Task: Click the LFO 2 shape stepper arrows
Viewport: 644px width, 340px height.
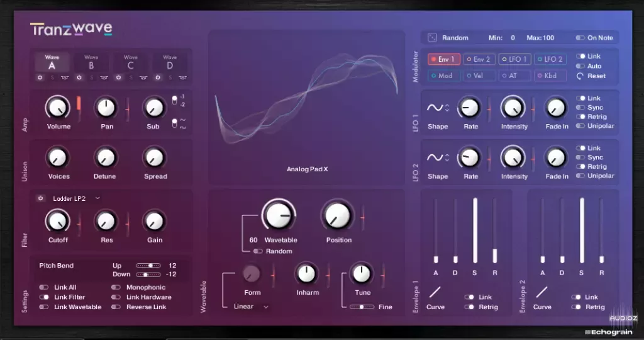Action: coord(447,157)
